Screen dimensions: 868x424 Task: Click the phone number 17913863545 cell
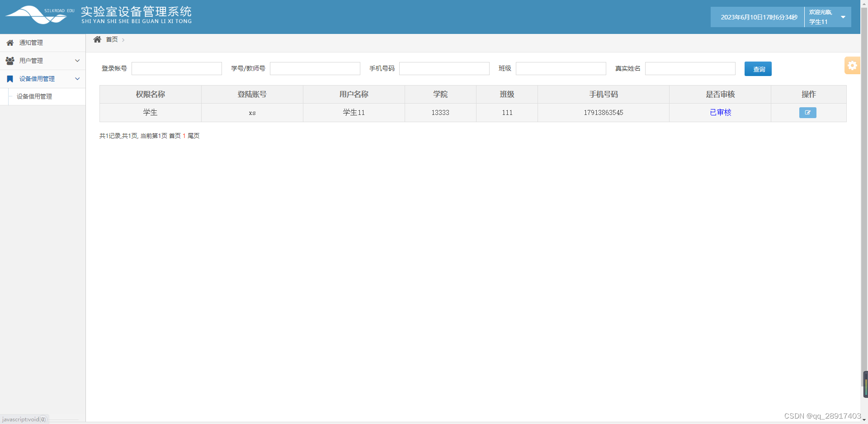pos(604,113)
